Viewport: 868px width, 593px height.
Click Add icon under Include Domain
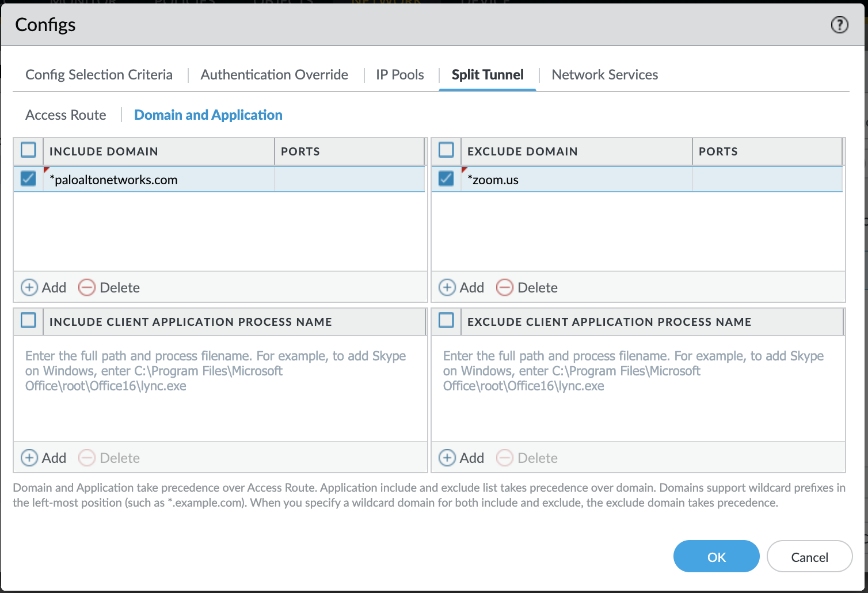coord(29,287)
